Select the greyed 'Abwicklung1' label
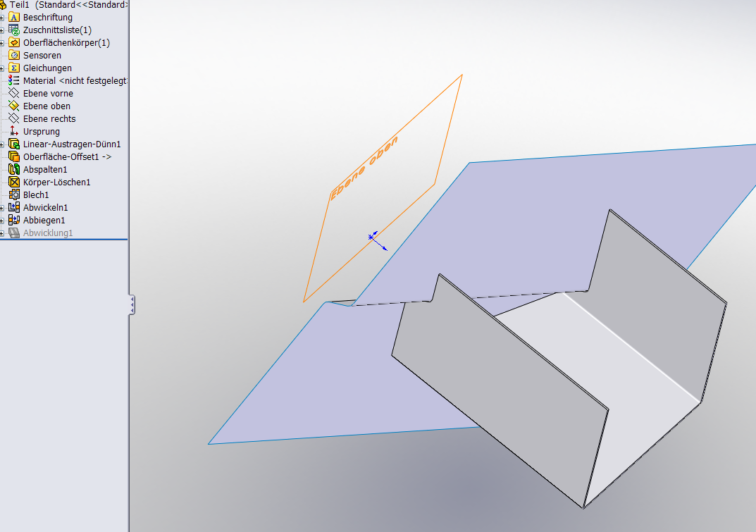Screen dimensions: 756x532 (48, 233)
